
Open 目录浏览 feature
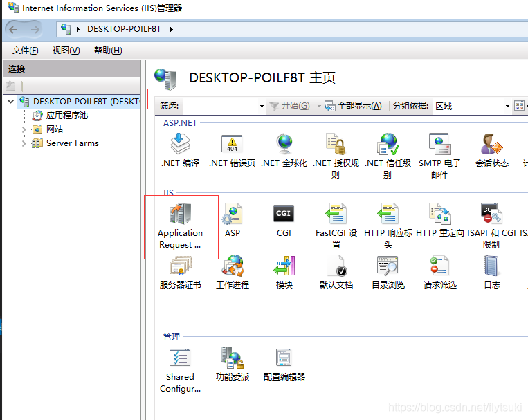click(388, 273)
